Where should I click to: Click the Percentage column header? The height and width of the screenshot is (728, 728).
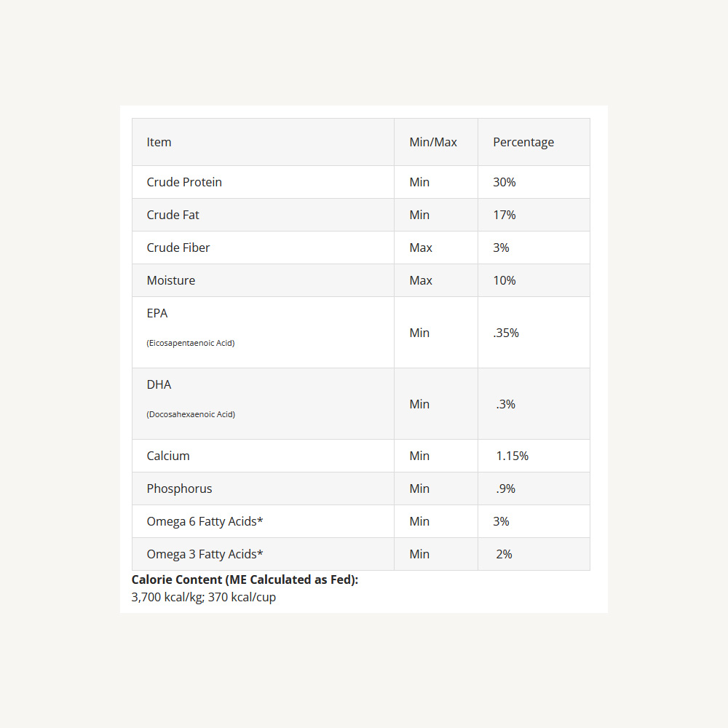click(523, 142)
